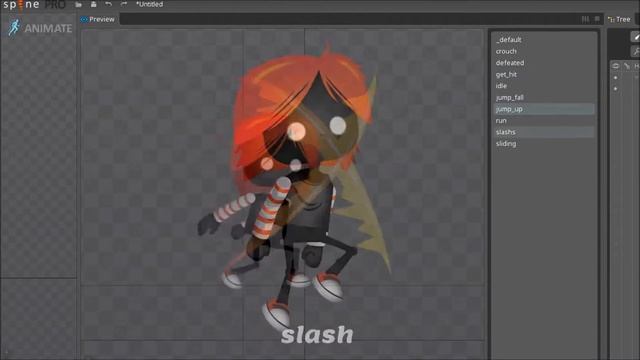Image resolution: width=640 pixels, height=360 pixels.
Task: Select the crouch animation
Action: (x=544, y=51)
